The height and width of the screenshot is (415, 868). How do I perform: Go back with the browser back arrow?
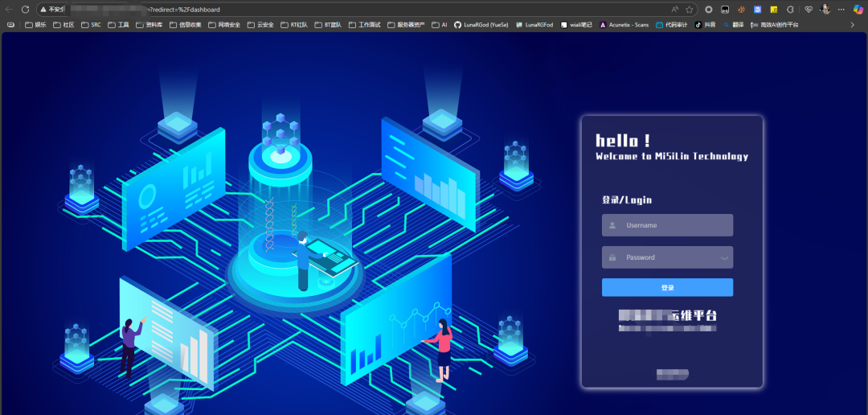tap(9, 10)
